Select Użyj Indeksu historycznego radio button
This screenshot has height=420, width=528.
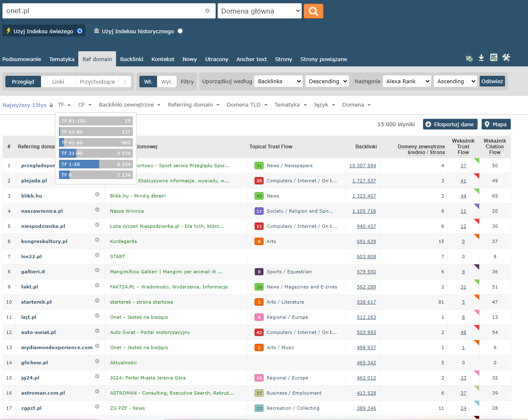click(180, 31)
